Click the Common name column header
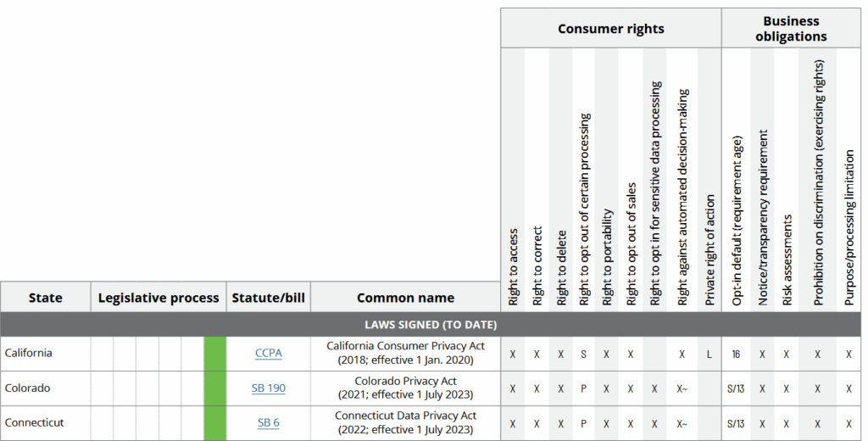The image size is (868, 441). pos(405,298)
